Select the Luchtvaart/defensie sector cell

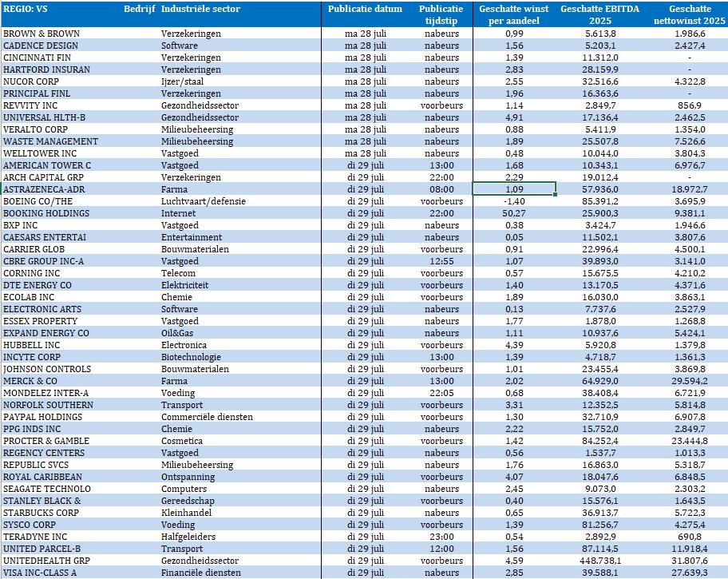[x=204, y=201]
